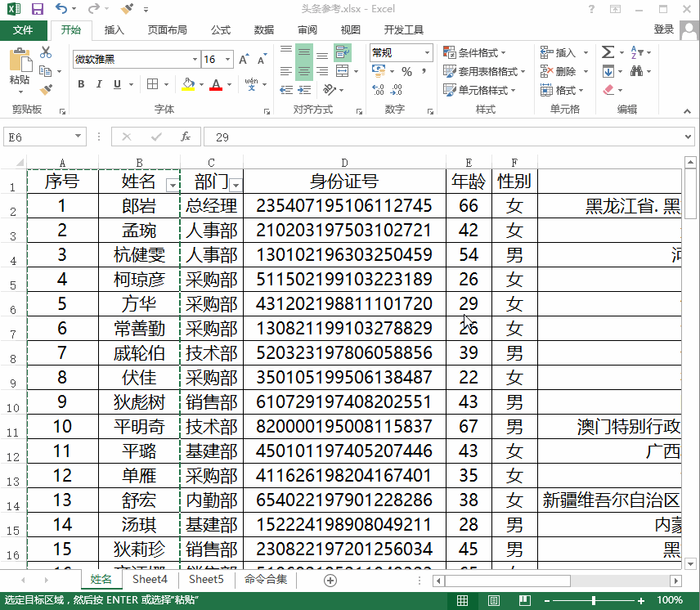Expand the 微软雅黑 font name dropdown
Image resolution: width=700 pixels, height=610 pixels.
(195, 60)
